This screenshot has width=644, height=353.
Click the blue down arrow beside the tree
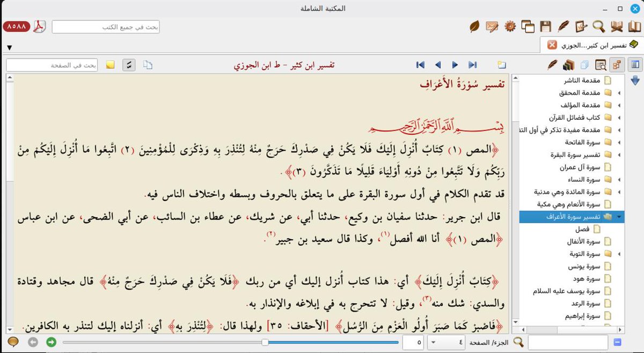point(635,80)
